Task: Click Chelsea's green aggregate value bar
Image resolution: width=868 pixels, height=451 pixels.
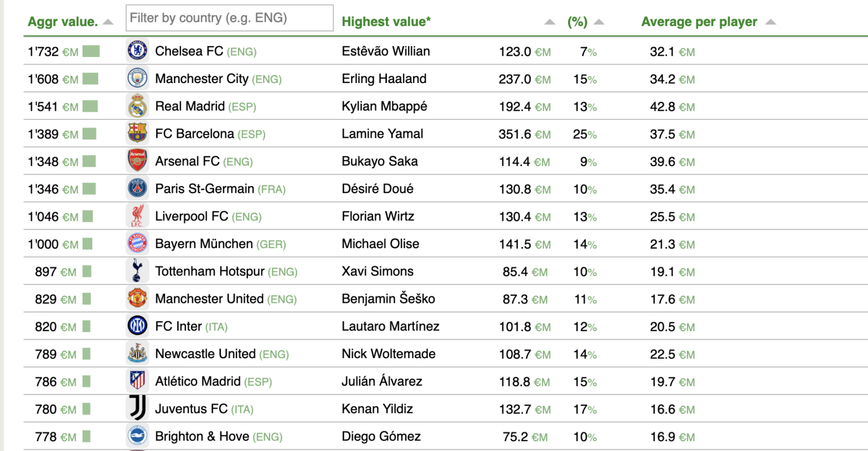Action: pos(91,52)
